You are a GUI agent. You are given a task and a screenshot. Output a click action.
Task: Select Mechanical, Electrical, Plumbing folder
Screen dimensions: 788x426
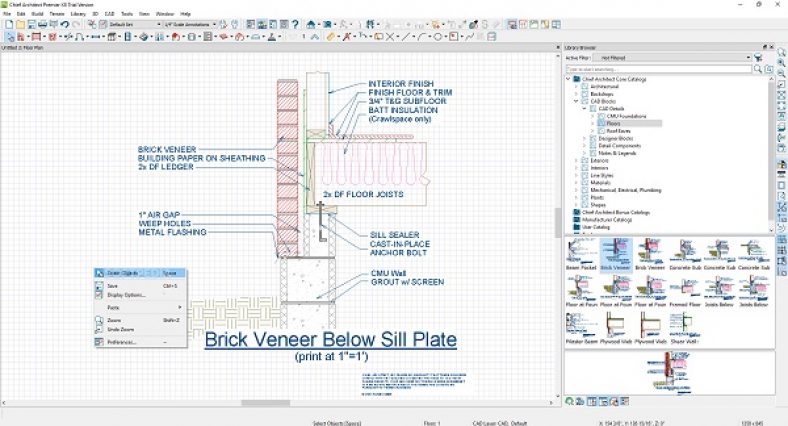tap(626, 190)
